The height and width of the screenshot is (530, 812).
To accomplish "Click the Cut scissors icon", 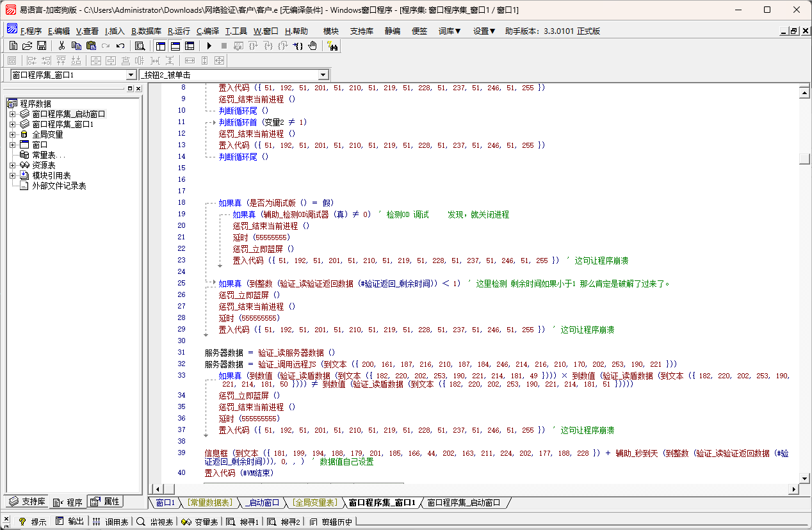I will (x=62, y=45).
